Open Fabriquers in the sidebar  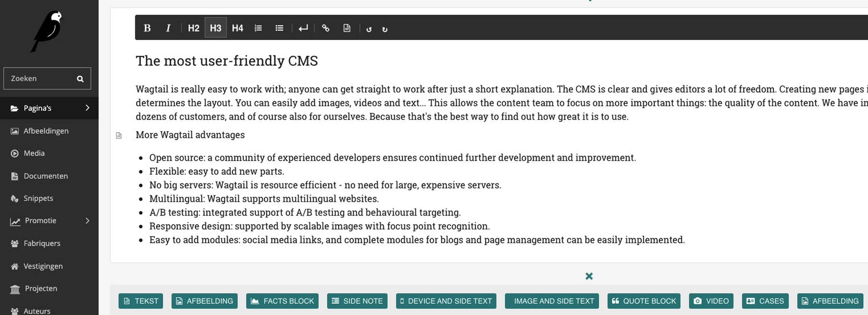click(x=49, y=243)
